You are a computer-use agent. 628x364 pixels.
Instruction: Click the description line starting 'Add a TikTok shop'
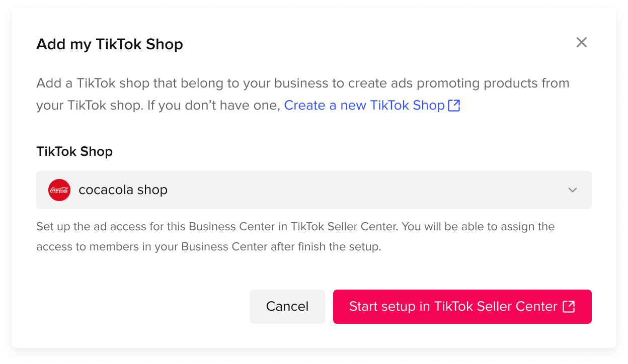pyautogui.click(x=302, y=83)
